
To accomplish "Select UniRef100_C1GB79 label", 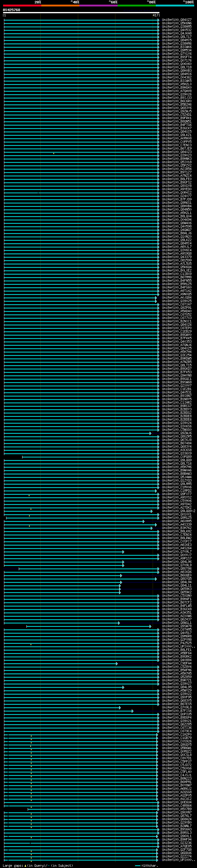I will point(177,738).
